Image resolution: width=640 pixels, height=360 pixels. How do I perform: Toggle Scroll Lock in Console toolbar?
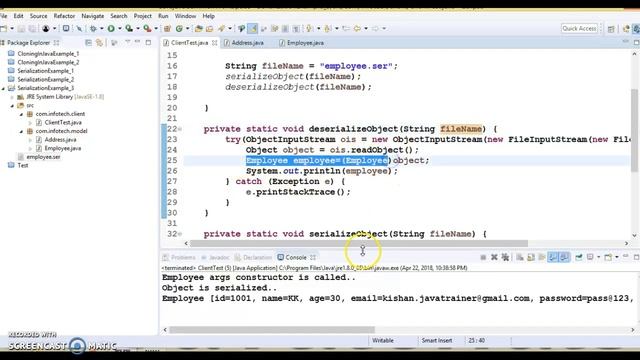(x=531, y=257)
